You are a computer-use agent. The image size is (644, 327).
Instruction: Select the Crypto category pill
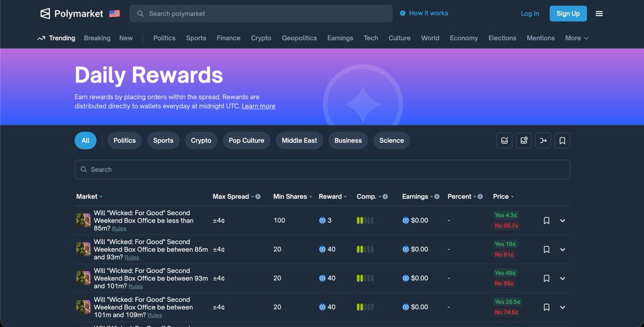201,140
